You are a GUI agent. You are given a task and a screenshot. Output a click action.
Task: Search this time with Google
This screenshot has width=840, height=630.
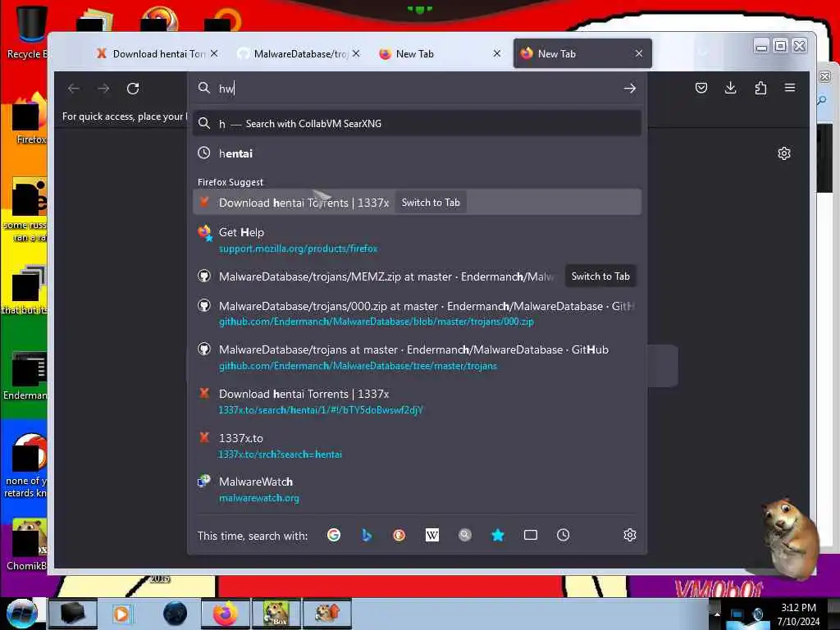tap(334, 535)
